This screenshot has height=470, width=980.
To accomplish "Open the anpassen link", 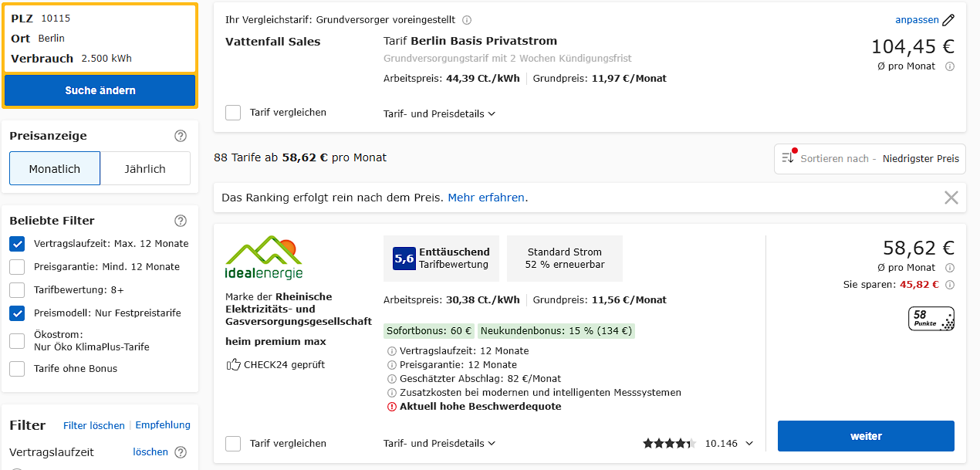I will click(x=917, y=20).
